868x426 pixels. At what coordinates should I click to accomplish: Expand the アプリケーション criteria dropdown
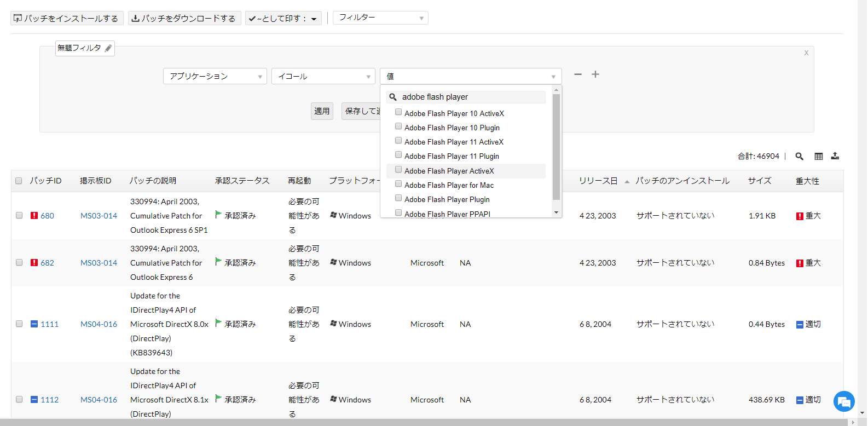[215, 77]
